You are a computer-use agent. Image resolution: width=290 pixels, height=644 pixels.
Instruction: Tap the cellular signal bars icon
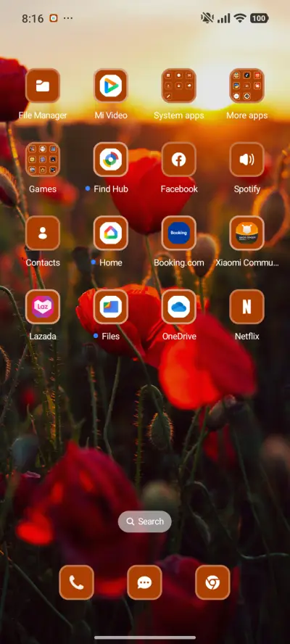click(224, 18)
